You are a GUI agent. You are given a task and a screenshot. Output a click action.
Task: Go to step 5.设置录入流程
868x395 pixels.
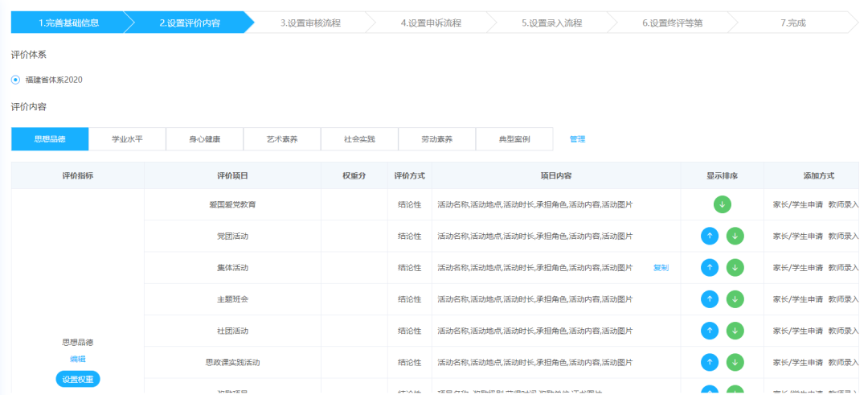click(552, 23)
